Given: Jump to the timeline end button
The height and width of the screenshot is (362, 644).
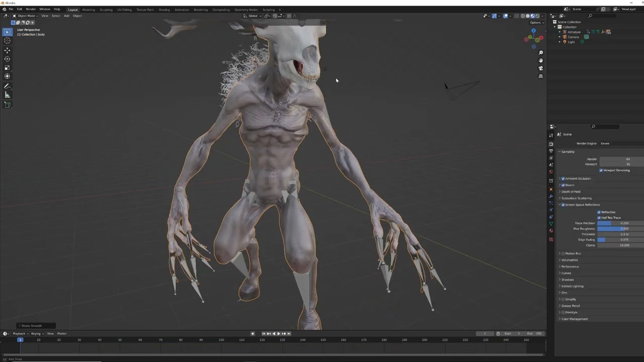Looking at the screenshot, I should tap(289, 333).
